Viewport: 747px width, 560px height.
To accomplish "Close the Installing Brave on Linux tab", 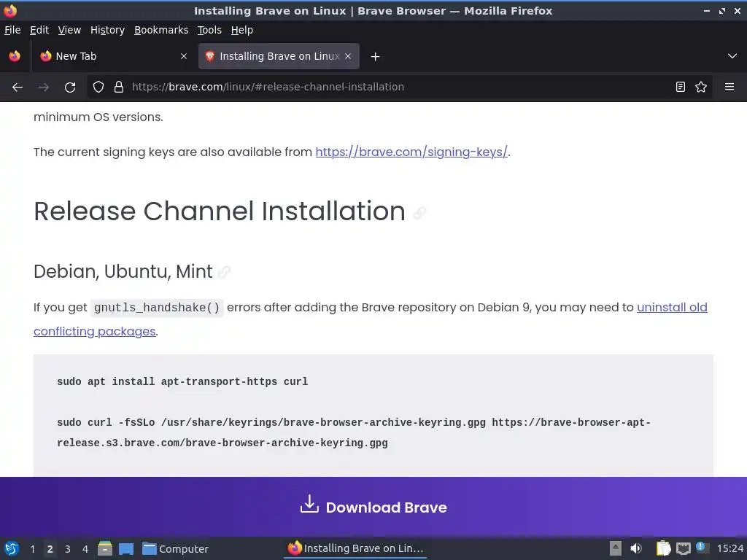I will pyautogui.click(x=348, y=56).
